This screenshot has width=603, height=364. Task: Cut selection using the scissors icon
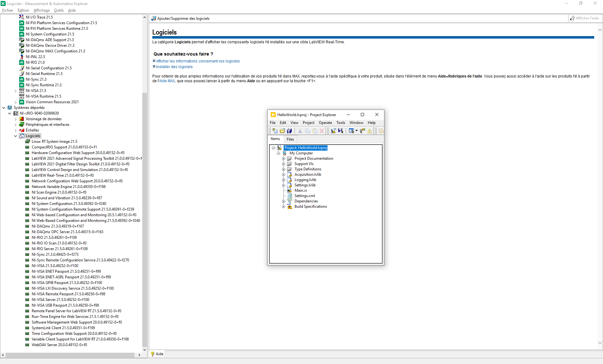click(300, 131)
